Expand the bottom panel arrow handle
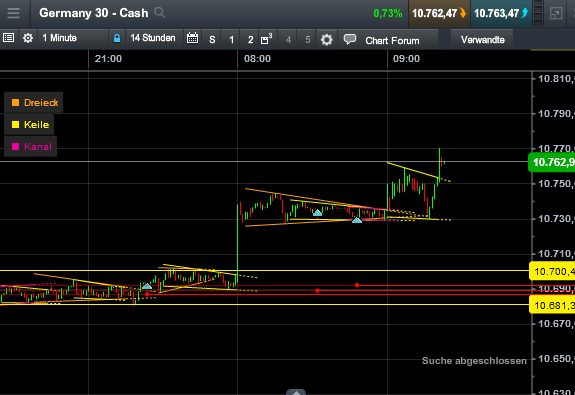575x395 pixels. 296,392
